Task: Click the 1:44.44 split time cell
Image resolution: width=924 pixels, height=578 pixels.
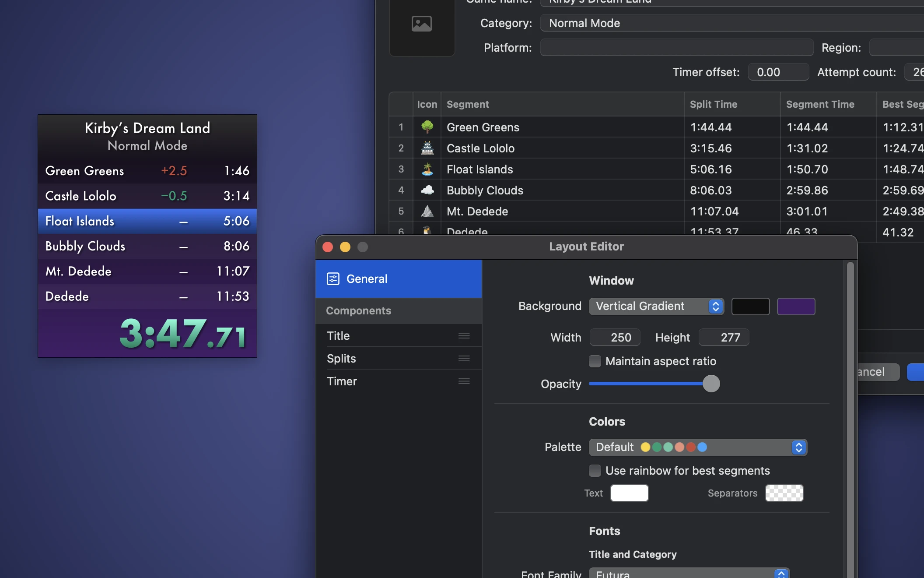Action: pyautogui.click(x=732, y=127)
